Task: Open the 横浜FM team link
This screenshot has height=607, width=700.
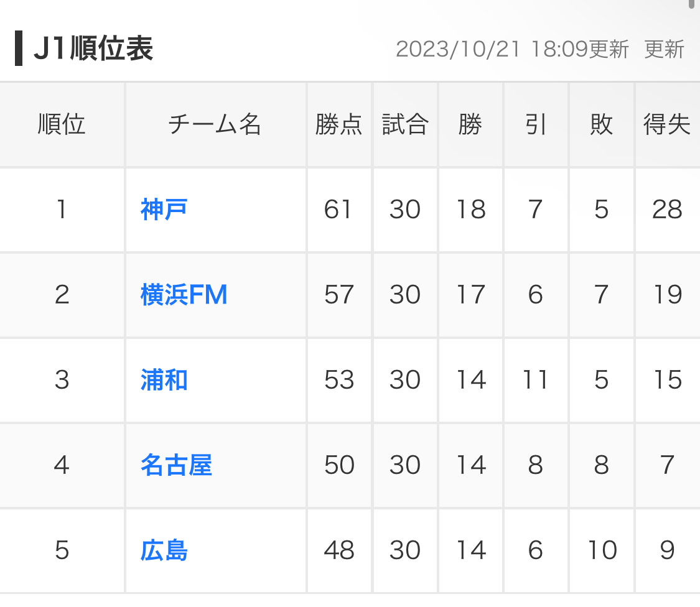Action: click(184, 295)
